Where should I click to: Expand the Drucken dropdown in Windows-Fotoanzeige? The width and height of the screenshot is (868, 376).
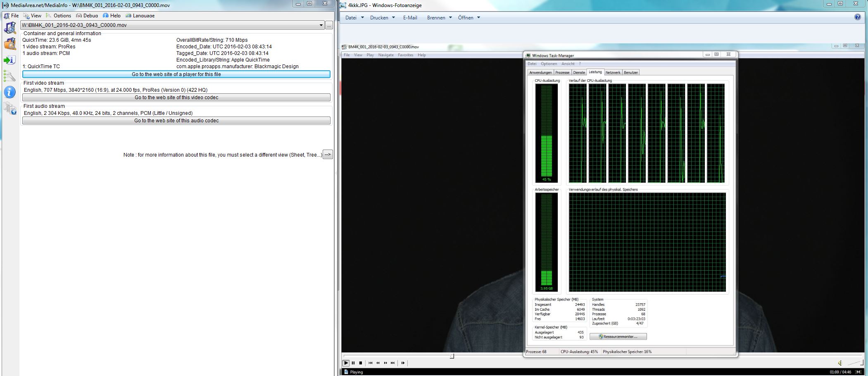pyautogui.click(x=393, y=18)
